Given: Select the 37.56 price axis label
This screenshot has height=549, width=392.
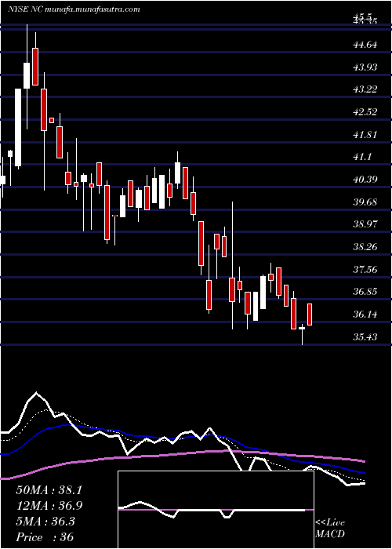Looking at the screenshot, I should 365,269.
